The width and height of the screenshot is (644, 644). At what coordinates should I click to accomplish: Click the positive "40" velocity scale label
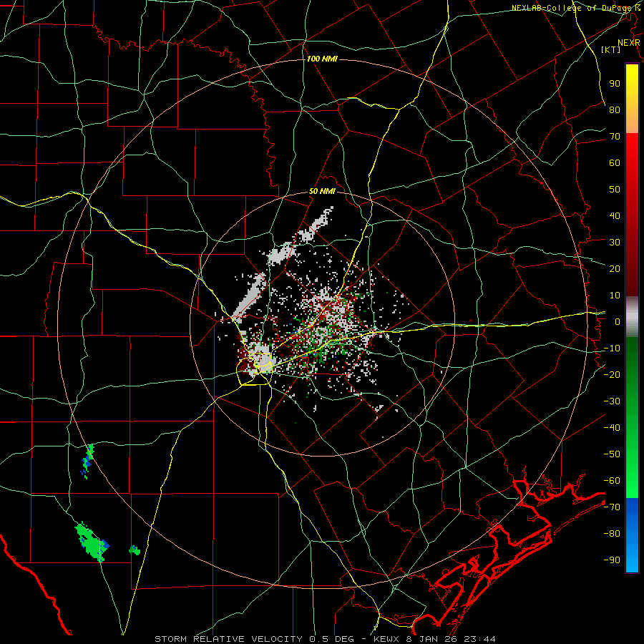[615, 215]
